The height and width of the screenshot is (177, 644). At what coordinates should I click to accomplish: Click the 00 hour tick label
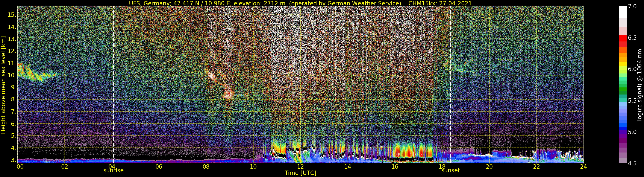(20, 166)
